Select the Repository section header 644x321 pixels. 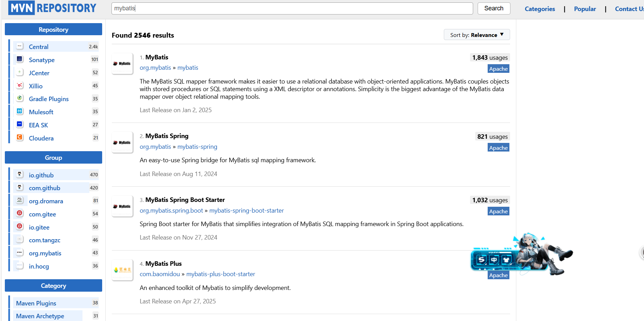(53, 29)
